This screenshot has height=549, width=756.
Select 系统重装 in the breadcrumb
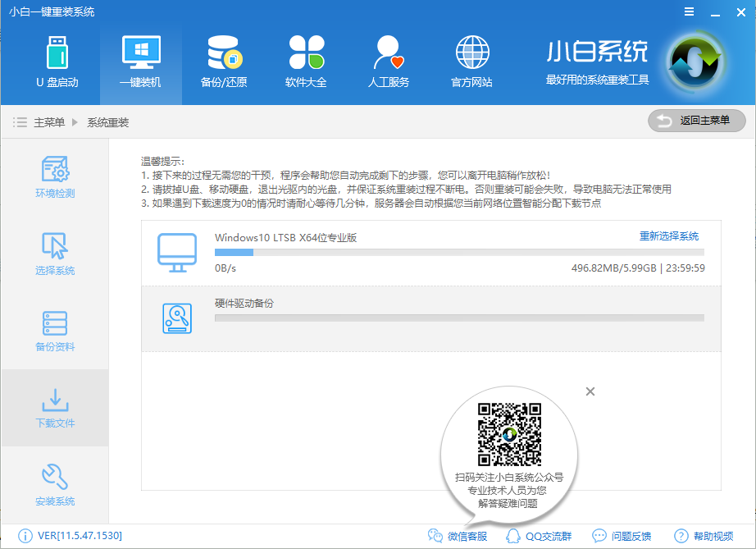click(x=108, y=121)
